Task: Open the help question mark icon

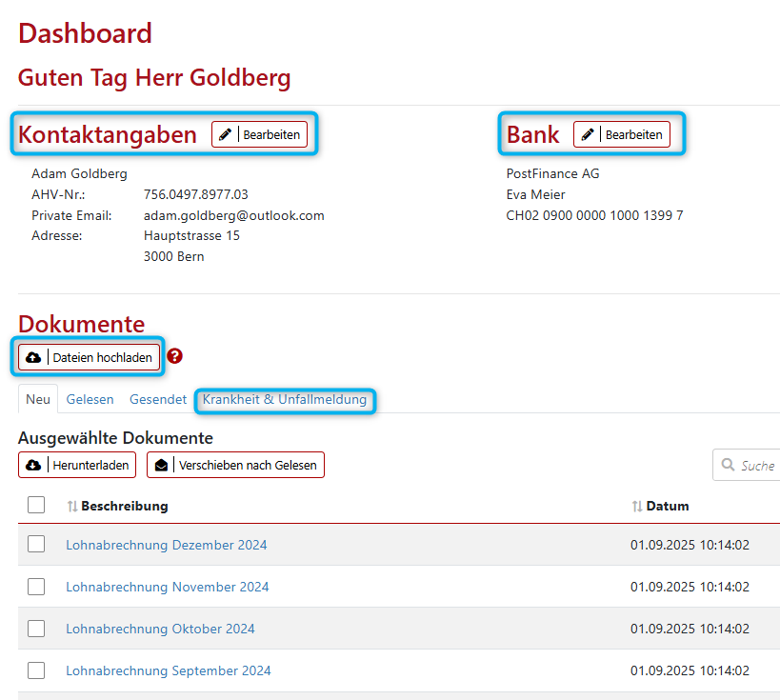Action: tap(174, 356)
